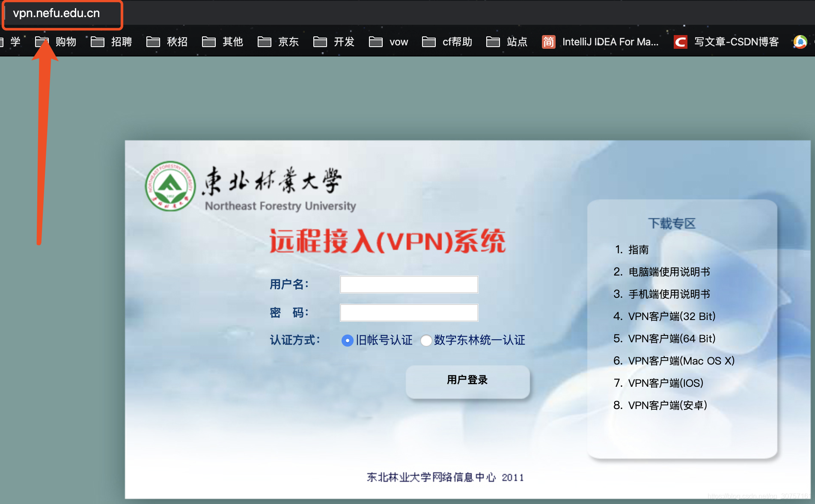
Task: Open the 开发 bookmark folder
Action: [334, 42]
